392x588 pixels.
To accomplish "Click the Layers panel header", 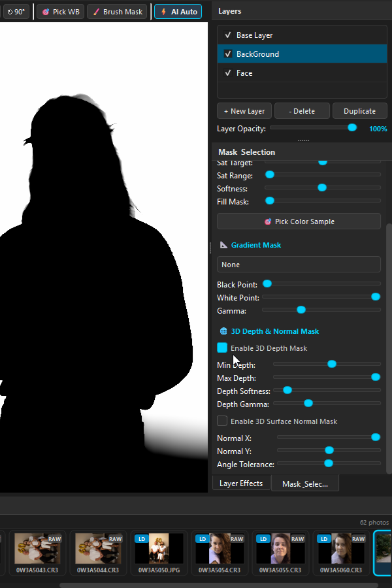I will [x=302, y=11].
